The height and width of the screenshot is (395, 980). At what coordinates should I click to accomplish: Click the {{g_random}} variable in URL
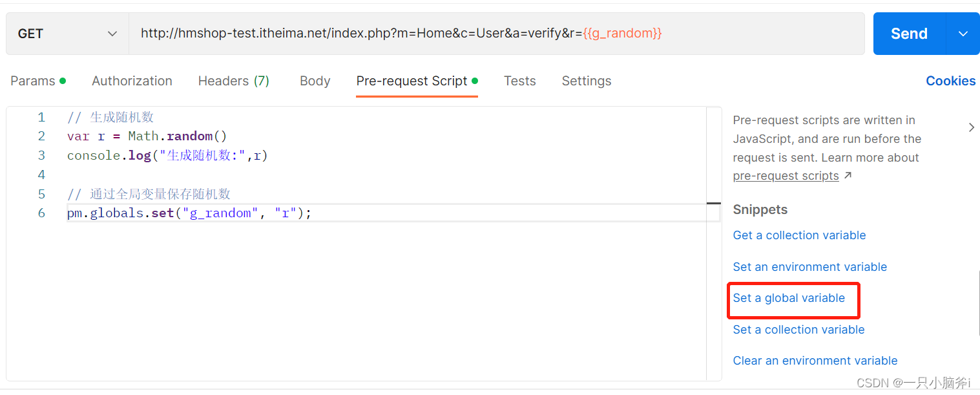(x=622, y=33)
